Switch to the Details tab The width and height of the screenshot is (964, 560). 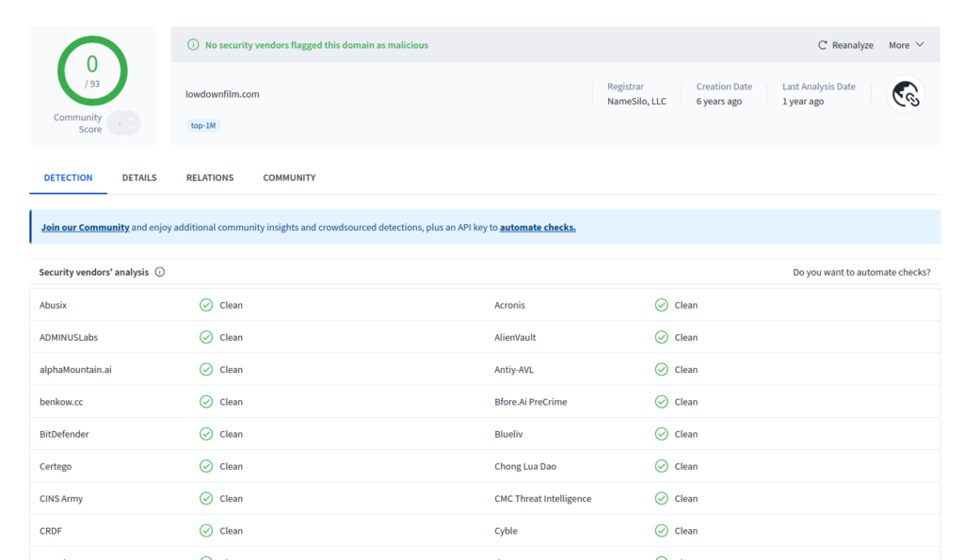[138, 177]
